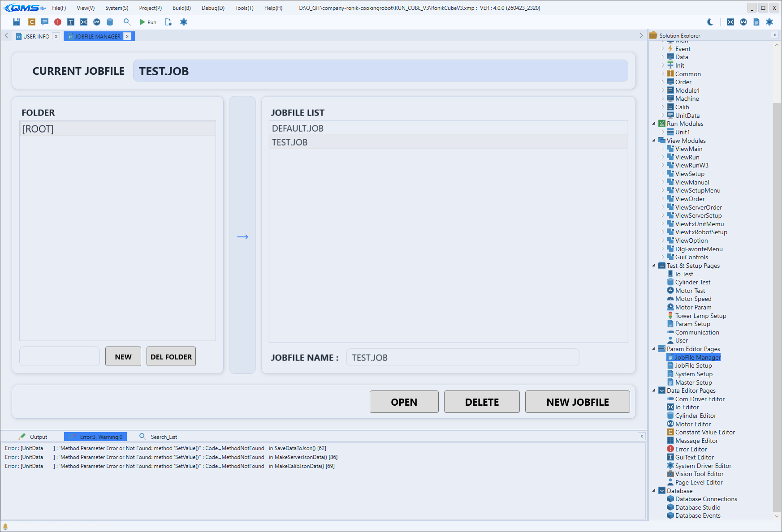Click the gear icon in top-right toolbar

769,22
